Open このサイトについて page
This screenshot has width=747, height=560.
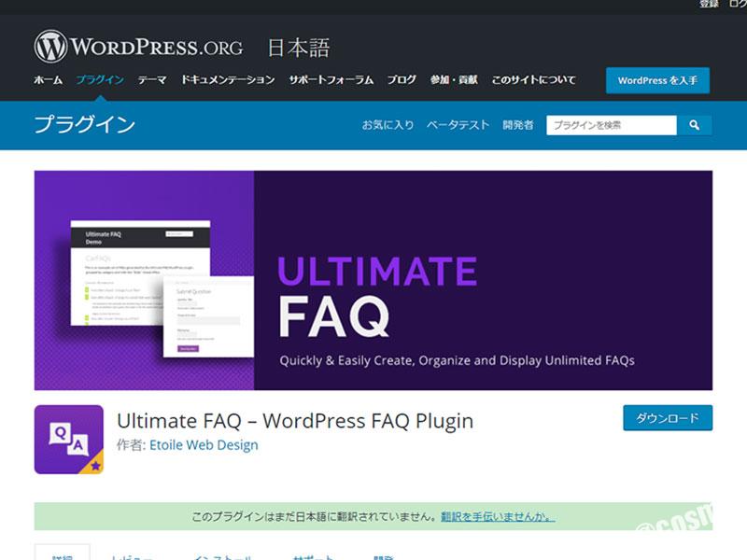(x=533, y=80)
